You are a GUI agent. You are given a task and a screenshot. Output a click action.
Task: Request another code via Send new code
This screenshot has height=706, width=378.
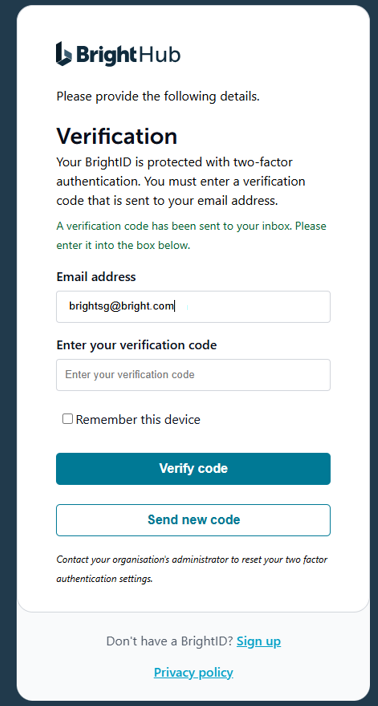(x=193, y=520)
